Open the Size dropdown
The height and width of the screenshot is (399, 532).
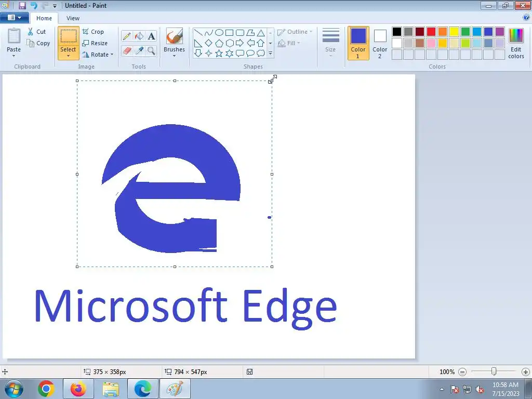[x=330, y=43]
